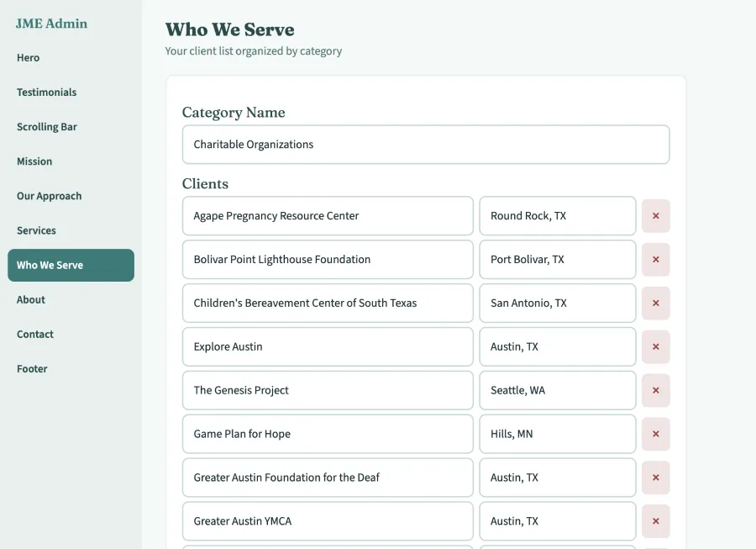756x549 pixels.
Task: Click the JME Admin heading
Action: click(50, 24)
